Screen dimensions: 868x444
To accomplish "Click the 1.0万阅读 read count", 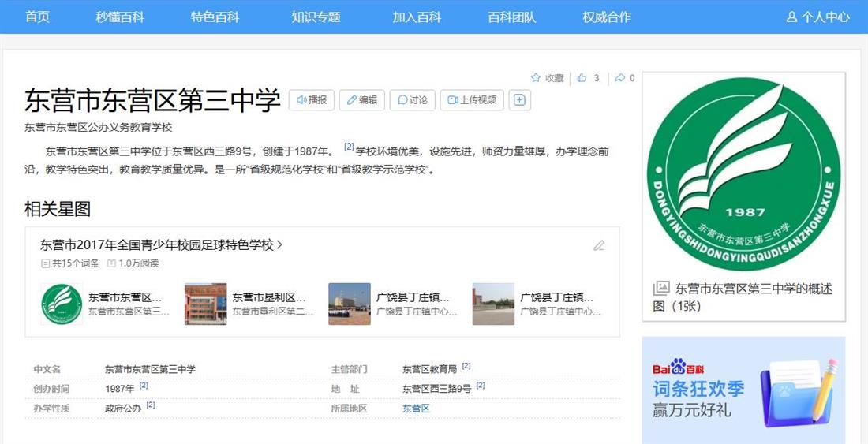I will click(133, 263).
